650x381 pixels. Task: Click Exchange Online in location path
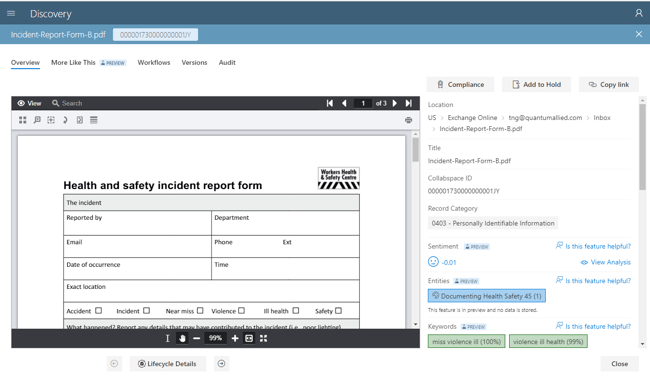472,118
